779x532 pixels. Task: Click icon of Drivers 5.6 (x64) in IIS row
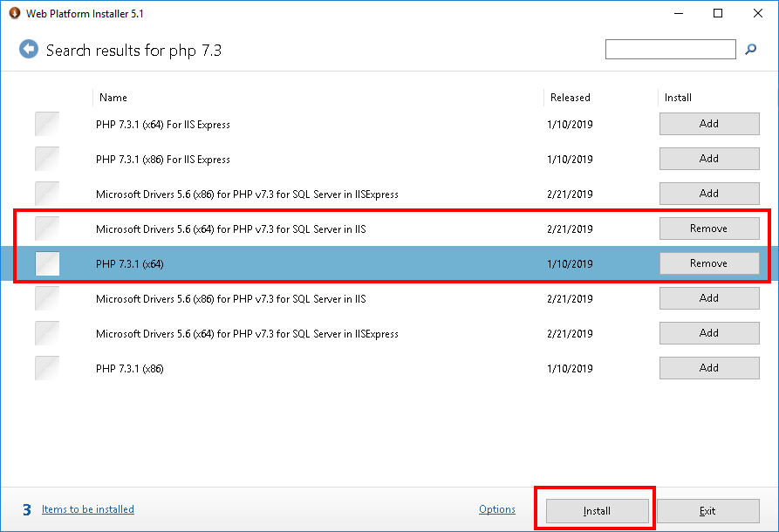click(47, 228)
